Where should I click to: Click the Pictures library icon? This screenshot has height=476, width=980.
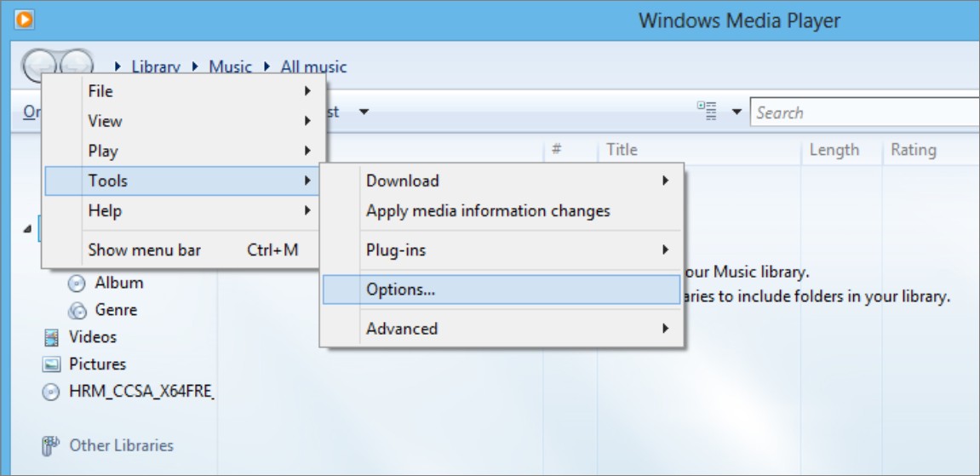click(x=51, y=364)
